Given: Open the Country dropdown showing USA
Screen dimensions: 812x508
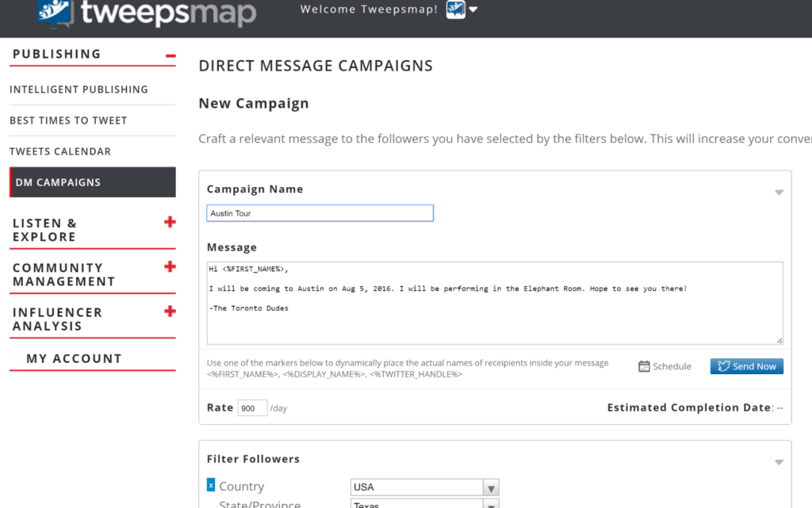Looking at the screenshot, I should tap(424, 487).
